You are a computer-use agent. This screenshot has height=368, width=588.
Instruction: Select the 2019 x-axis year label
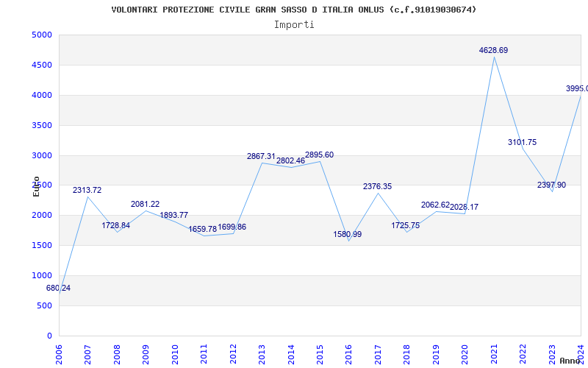(x=436, y=355)
